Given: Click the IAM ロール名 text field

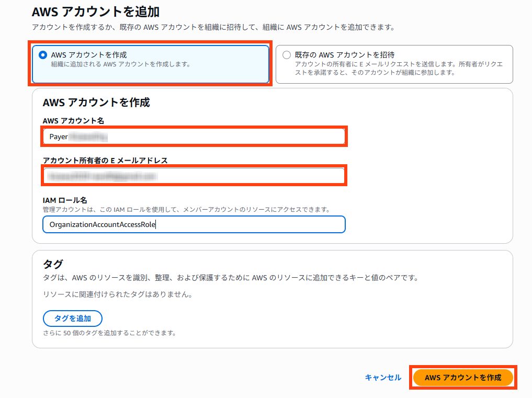Looking at the screenshot, I should coord(194,224).
